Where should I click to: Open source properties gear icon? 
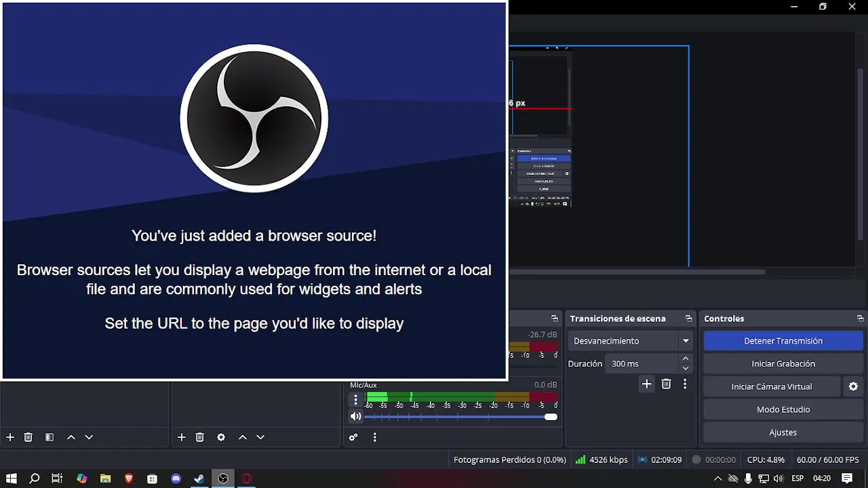pyautogui.click(x=221, y=437)
